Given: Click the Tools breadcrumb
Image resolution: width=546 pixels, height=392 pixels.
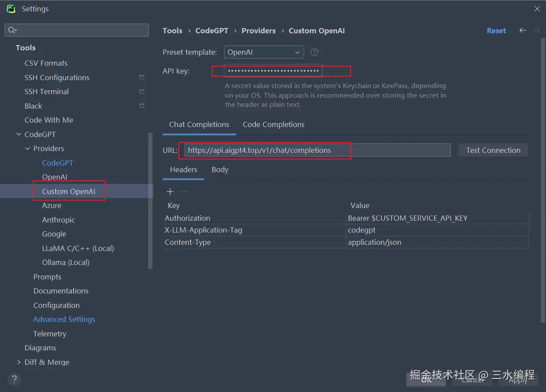Looking at the screenshot, I should [x=172, y=31].
